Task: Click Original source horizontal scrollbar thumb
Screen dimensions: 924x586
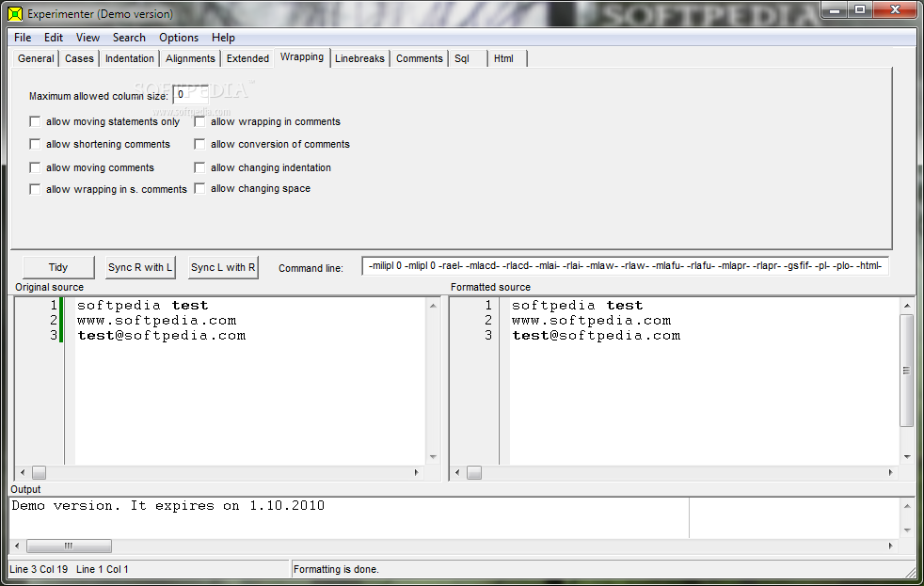Action: (x=39, y=472)
